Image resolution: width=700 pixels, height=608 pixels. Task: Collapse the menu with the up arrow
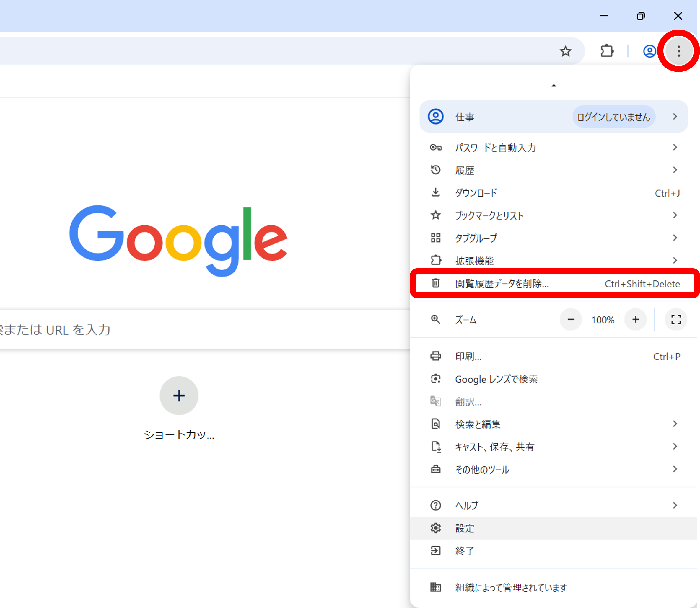553,85
